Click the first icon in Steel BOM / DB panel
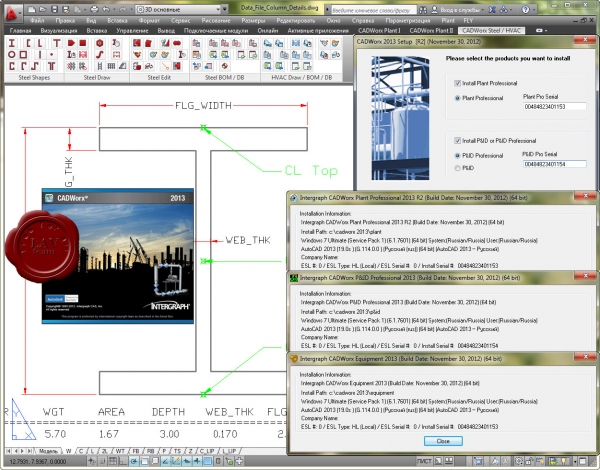 click(197, 43)
